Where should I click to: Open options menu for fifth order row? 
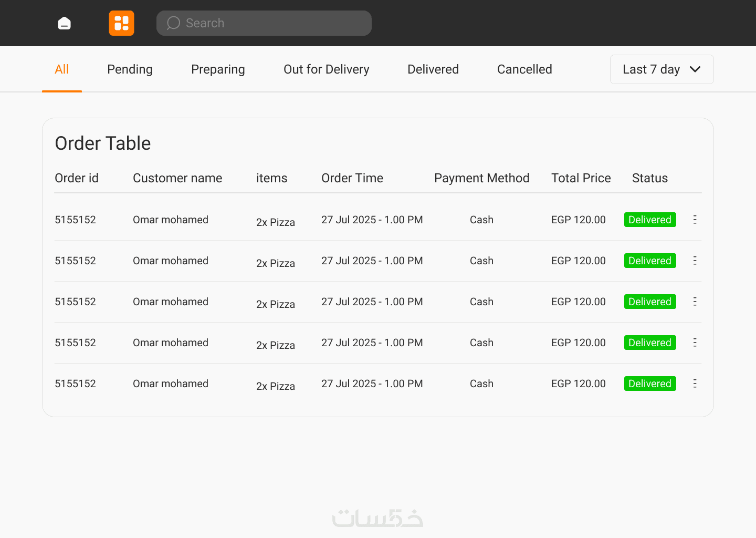695,384
